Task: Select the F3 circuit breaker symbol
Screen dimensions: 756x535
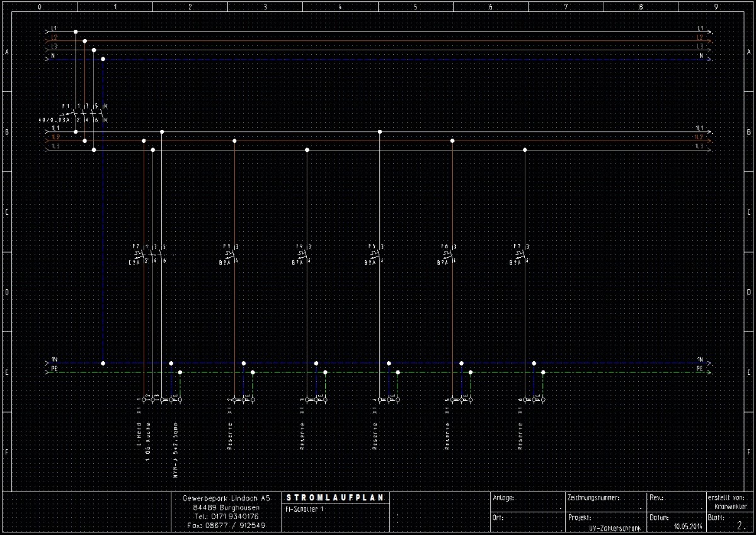Action: pyautogui.click(x=229, y=254)
